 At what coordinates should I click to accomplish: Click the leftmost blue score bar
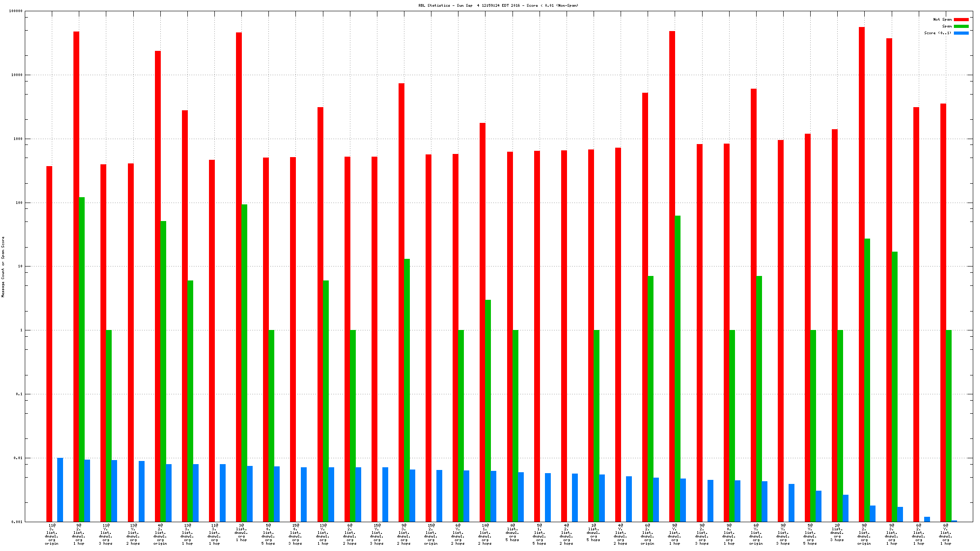(60, 490)
